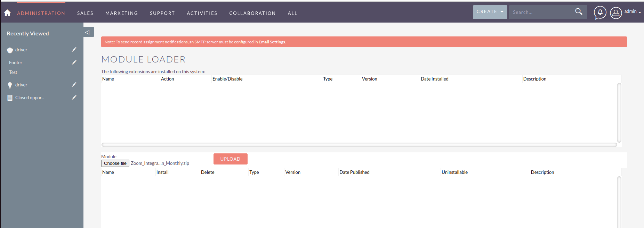Click the lightbulb icon beside driver
This screenshot has height=228, width=644.
[x=10, y=85]
